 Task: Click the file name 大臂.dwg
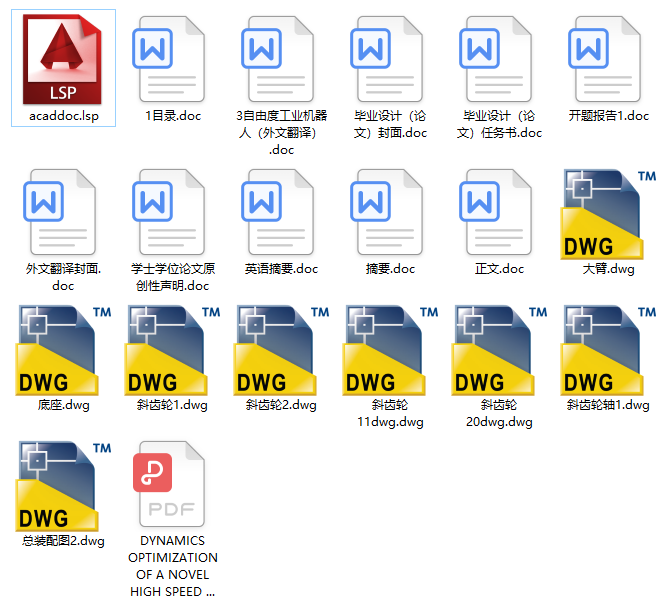pos(608,269)
